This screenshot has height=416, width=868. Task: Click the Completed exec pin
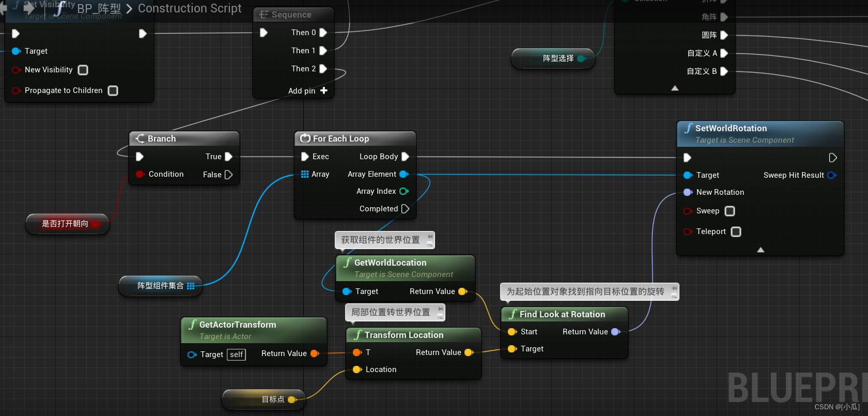(x=405, y=209)
